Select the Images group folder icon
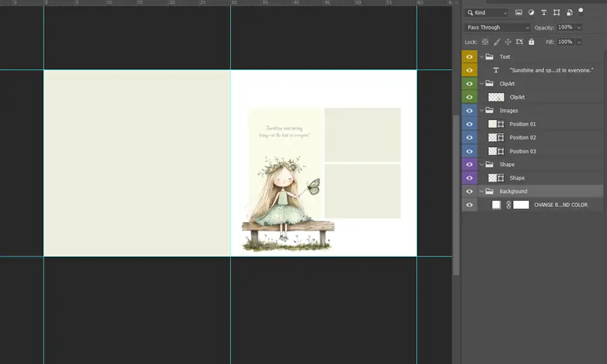 (x=490, y=110)
